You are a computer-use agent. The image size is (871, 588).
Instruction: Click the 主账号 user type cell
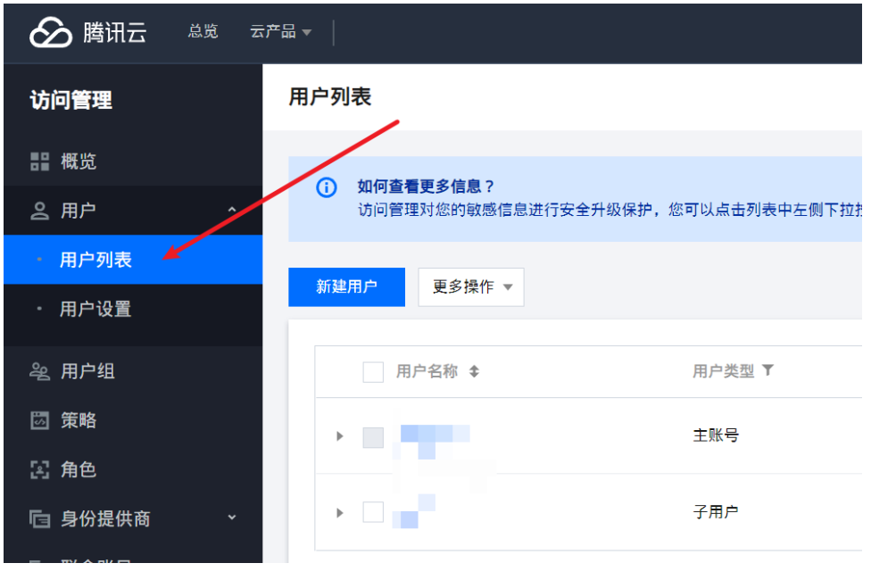click(716, 435)
